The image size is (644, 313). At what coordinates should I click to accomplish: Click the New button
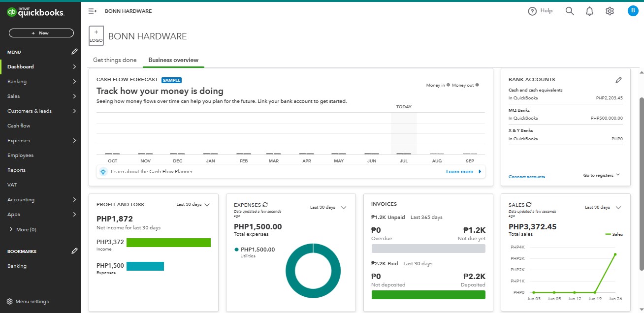pyautogui.click(x=41, y=33)
